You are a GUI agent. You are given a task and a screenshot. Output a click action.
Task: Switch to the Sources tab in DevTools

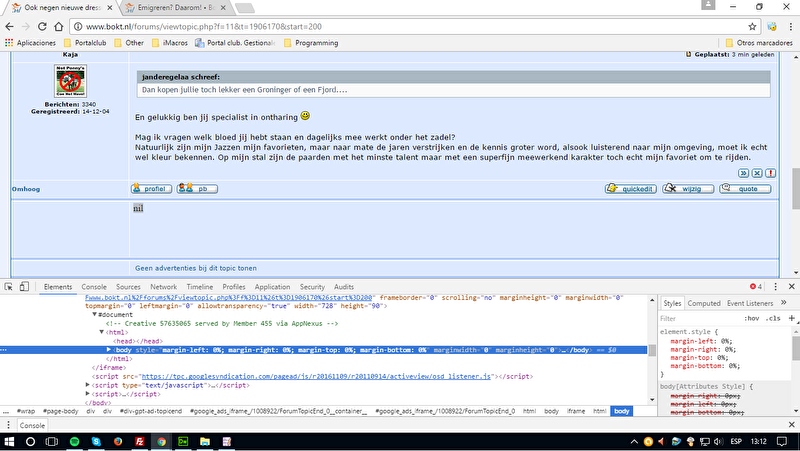pyautogui.click(x=128, y=287)
